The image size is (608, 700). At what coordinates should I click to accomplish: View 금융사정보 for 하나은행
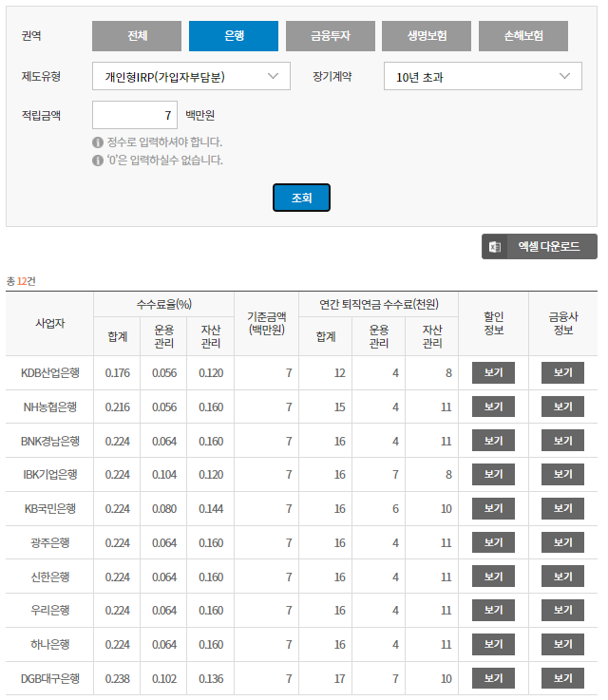[562, 644]
